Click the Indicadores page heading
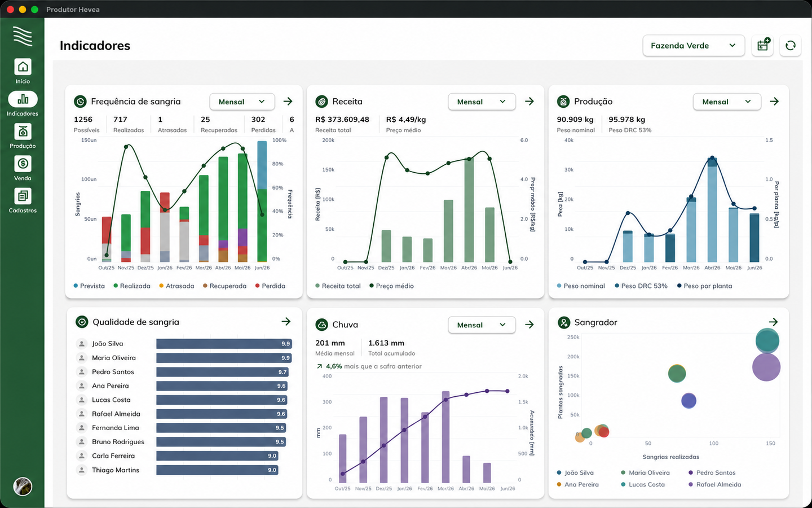Viewport: 812px width, 508px height. tap(95, 46)
